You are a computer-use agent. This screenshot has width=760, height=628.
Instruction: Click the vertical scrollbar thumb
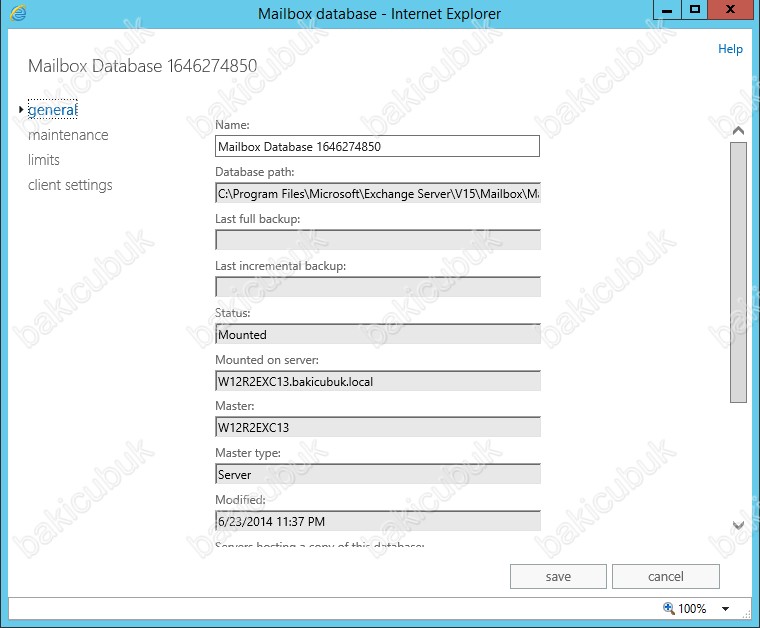pos(738,272)
